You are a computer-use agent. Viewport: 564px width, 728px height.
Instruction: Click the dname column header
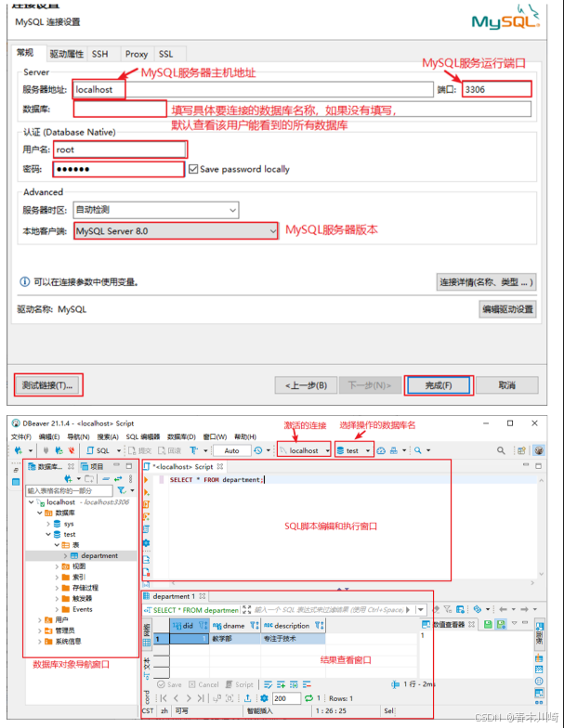(235, 626)
